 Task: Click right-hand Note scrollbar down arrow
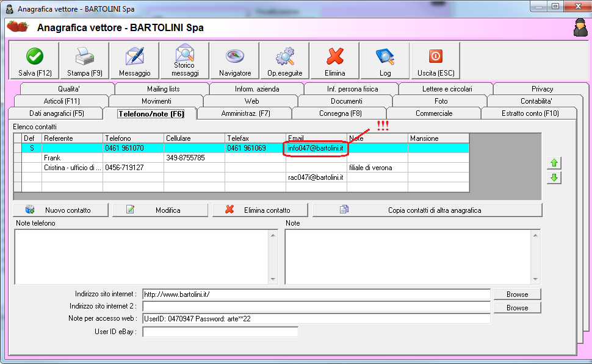535,279
